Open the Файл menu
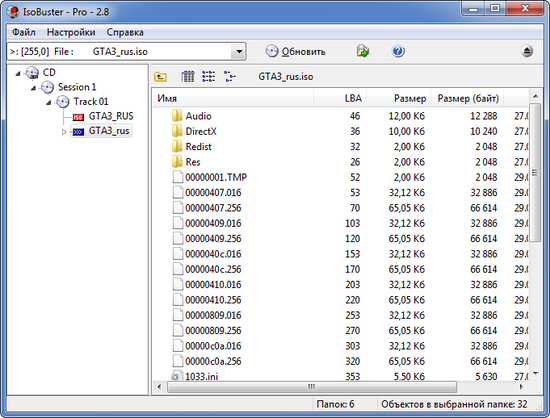The image size is (550, 418). 24,32
